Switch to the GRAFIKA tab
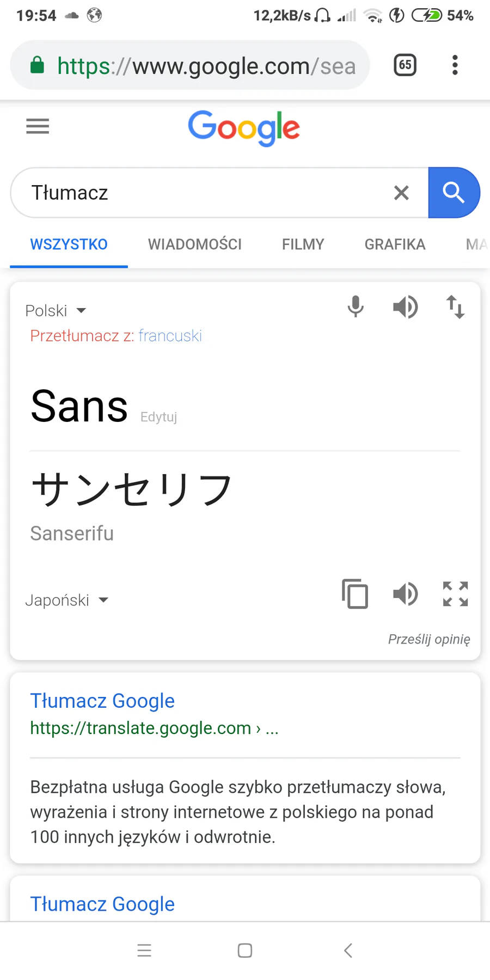490x980 pixels. (x=395, y=244)
